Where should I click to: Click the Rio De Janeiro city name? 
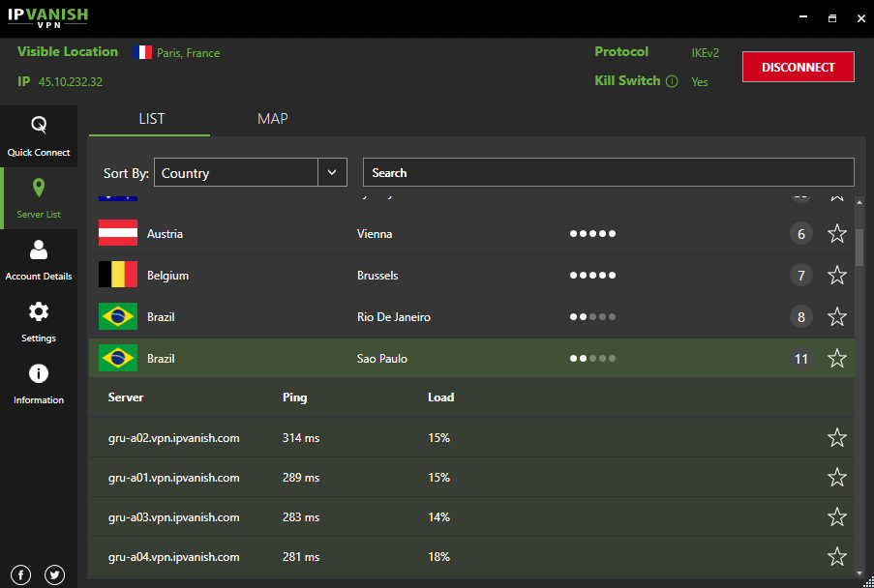pyautogui.click(x=394, y=317)
